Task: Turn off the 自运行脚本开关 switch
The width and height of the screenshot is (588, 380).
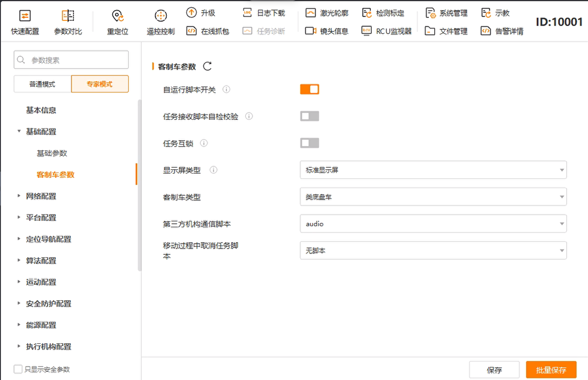Action: click(x=309, y=89)
